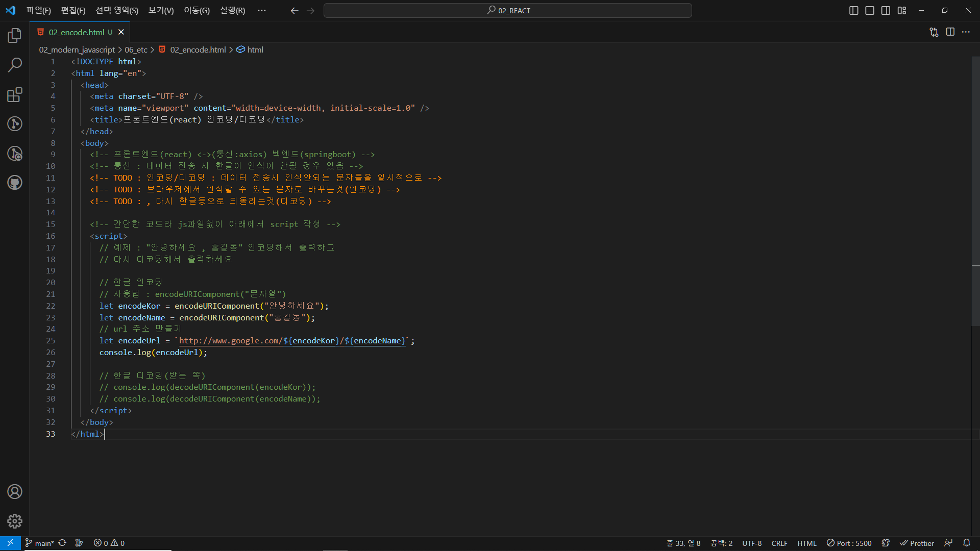Open the Manage gear icon

14,521
